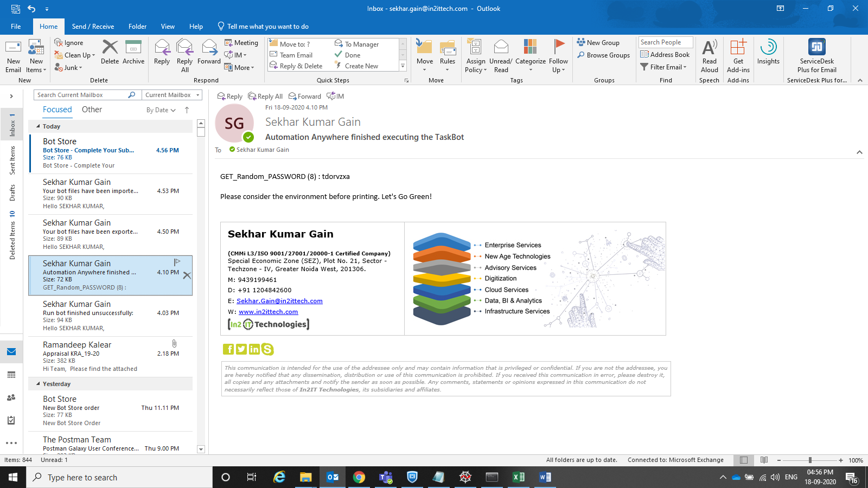Switch to the Calendar view

click(11, 375)
